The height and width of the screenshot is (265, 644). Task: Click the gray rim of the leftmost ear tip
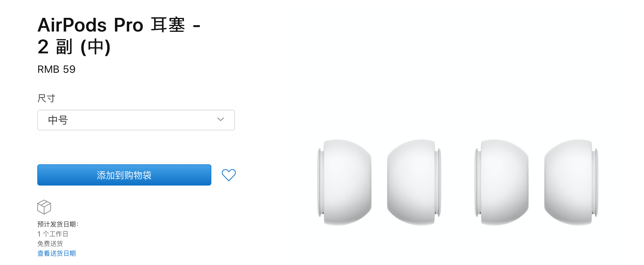[320, 182]
